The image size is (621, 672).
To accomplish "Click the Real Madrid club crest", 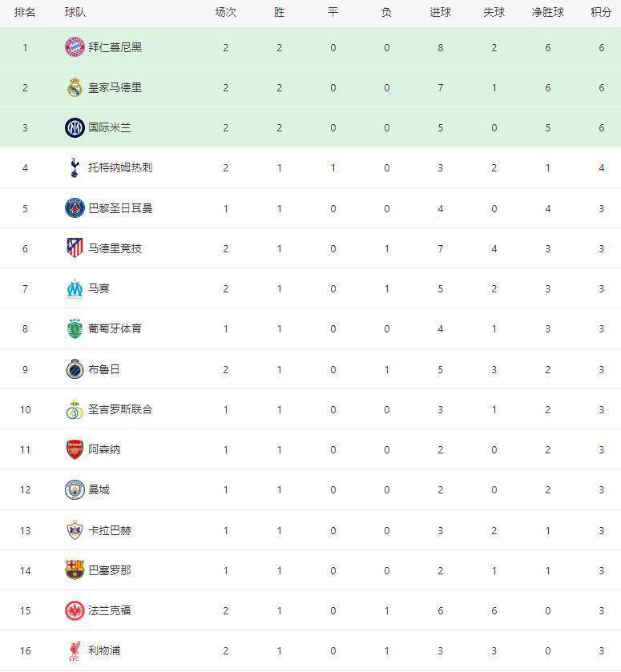I will point(75,87).
